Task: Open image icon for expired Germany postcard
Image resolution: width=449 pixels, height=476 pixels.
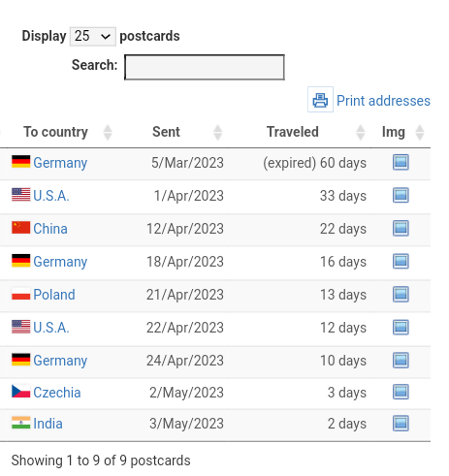Action: (401, 162)
